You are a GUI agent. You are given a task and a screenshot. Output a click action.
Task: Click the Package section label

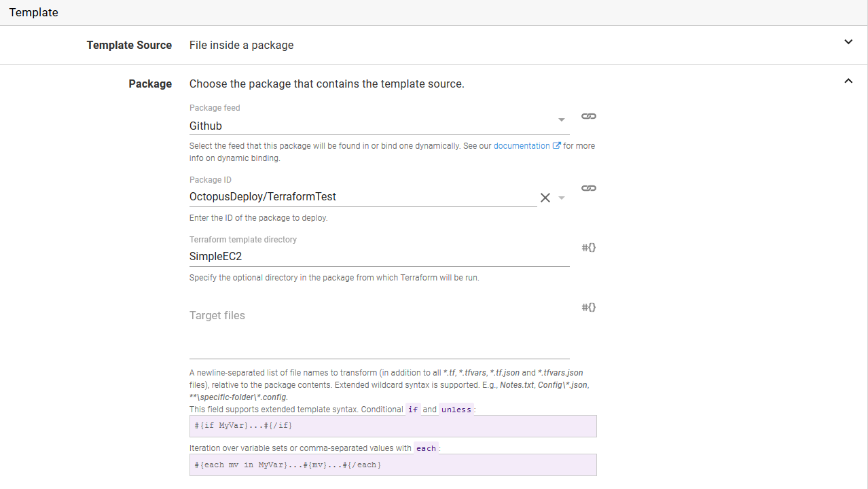click(x=150, y=84)
